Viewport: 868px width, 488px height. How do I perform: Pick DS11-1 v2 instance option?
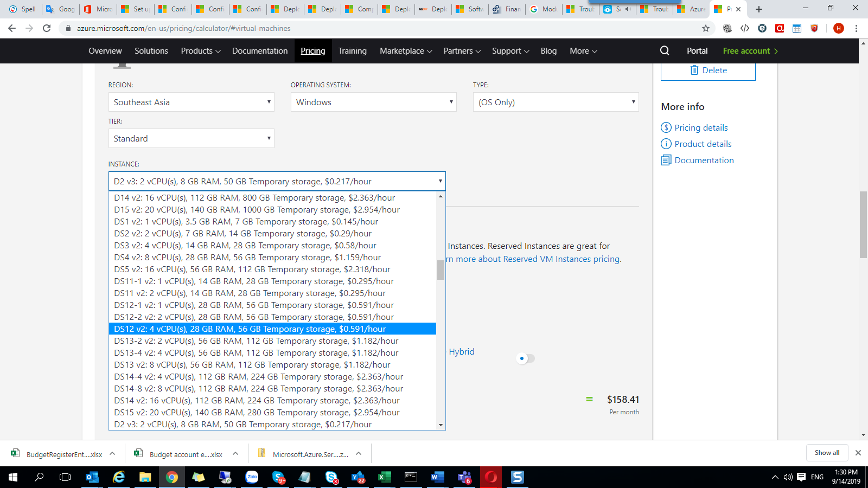point(272,281)
